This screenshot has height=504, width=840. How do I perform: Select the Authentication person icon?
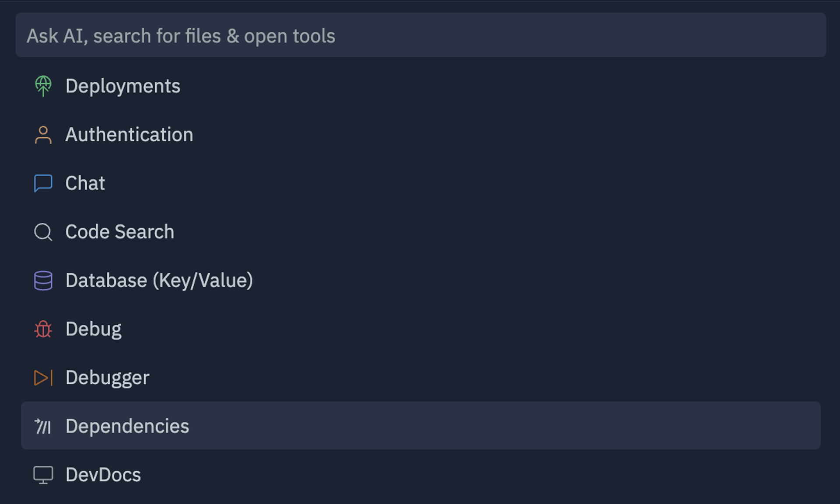[43, 135]
